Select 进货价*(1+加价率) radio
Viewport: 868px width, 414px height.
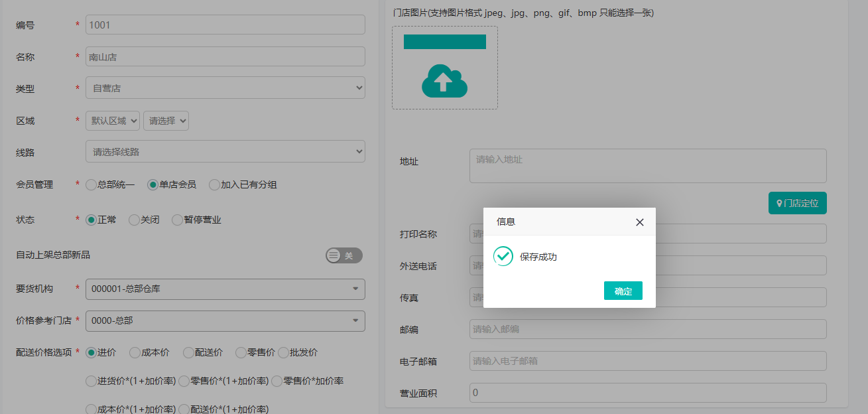(x=92, y=381)
